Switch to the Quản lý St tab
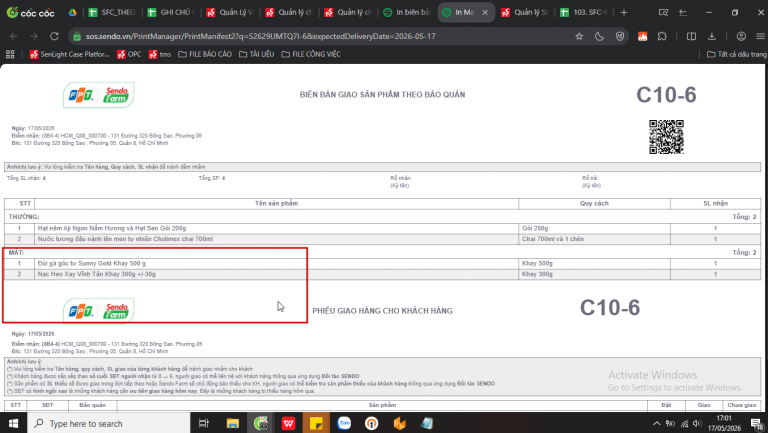Viewport: 768px width, 433px height. click(525, 13)
